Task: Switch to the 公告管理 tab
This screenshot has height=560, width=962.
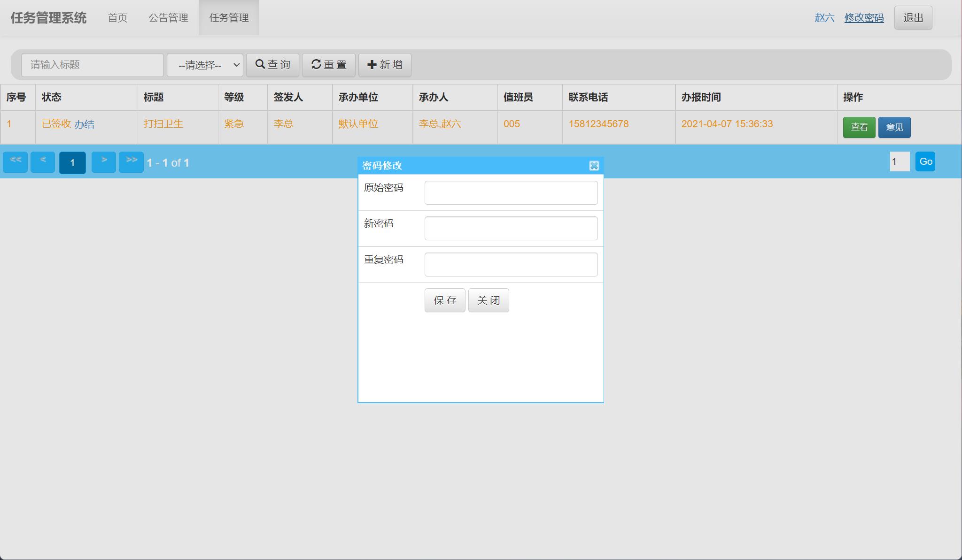Action: (x=169, y=17)
